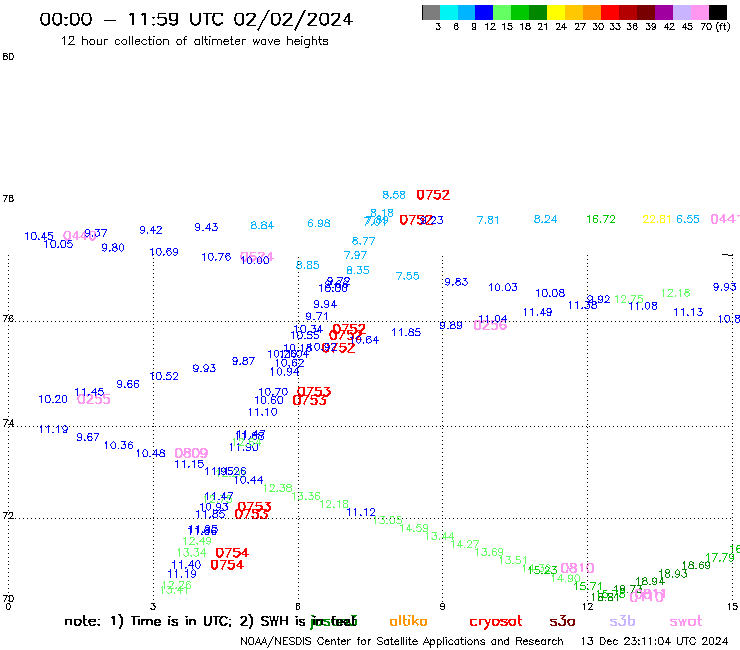Click the pure blue swatch in the legend
The image size is (740, 650).
[484, 12]
